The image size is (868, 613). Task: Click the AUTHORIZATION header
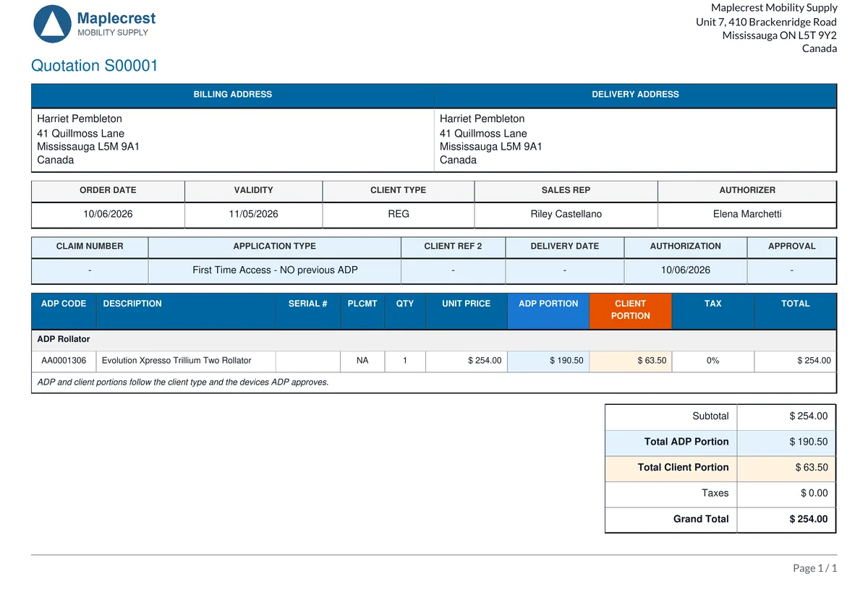[x=686, y=247]
